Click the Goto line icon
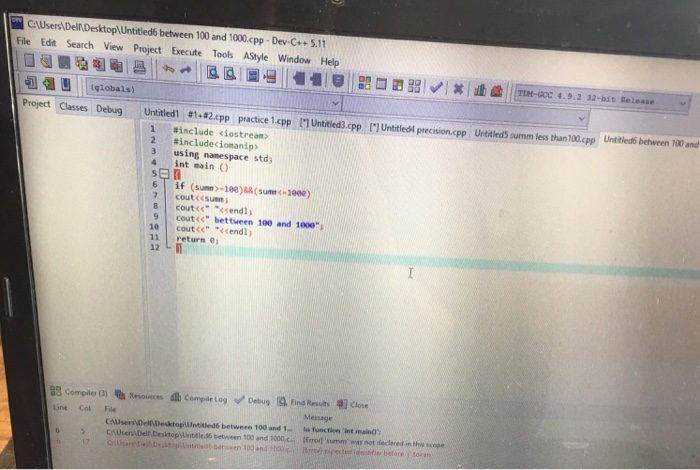 click(270, 76)
